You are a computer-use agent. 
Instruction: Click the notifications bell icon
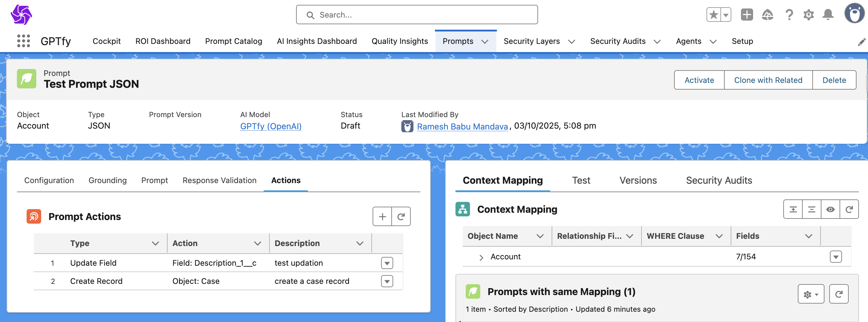[x=827, y=15]
